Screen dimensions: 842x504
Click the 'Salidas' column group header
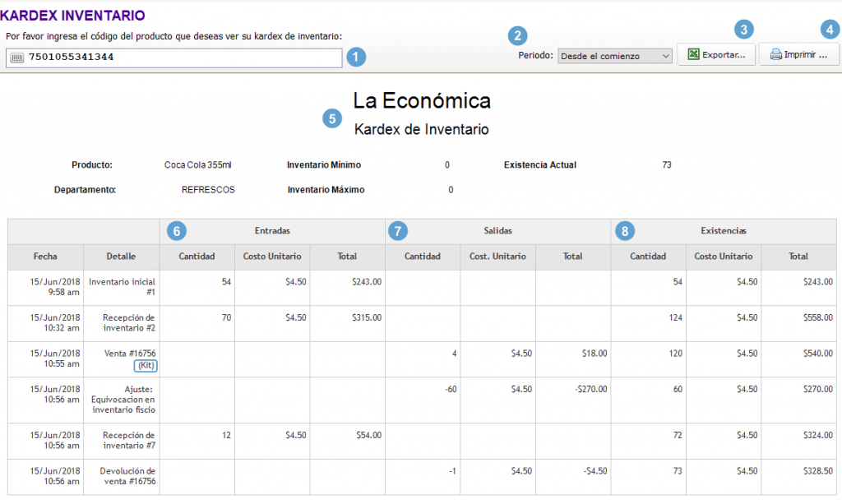coord(497,231)
